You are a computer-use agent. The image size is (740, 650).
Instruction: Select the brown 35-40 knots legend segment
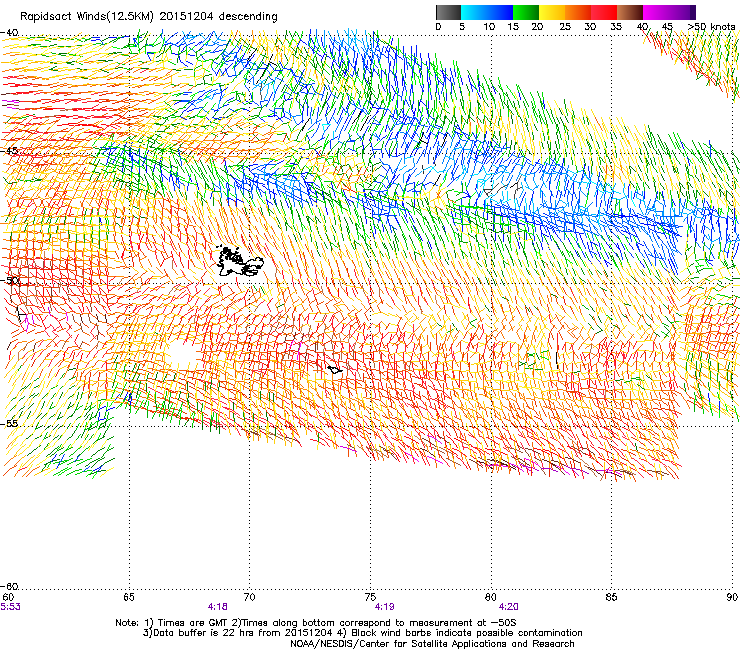tap(630, 12)
